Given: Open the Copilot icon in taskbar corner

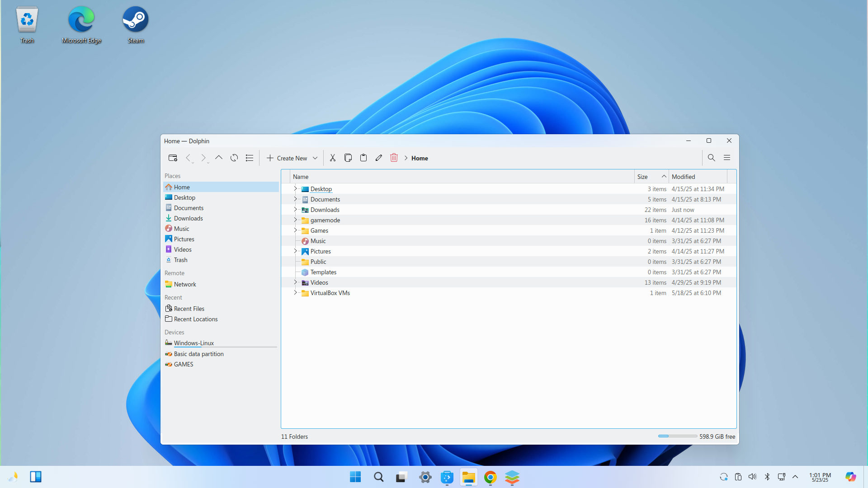Looking at the screenshot, I should (851, 477).
